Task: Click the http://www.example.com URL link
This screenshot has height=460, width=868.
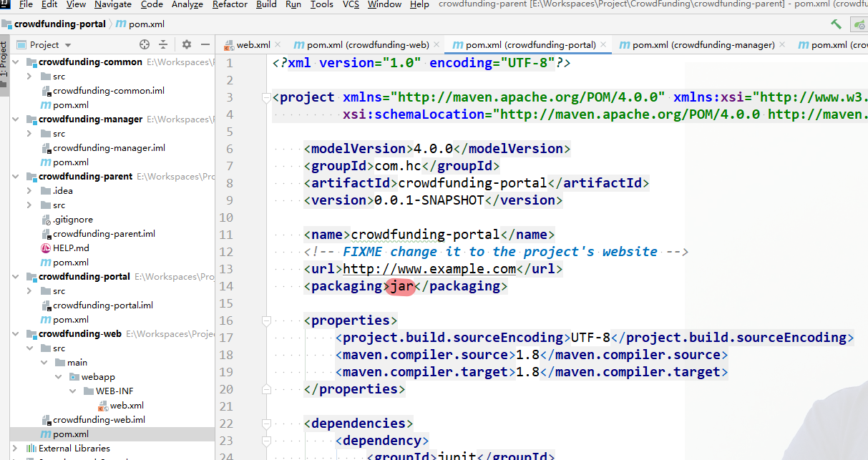Action: 429,269
